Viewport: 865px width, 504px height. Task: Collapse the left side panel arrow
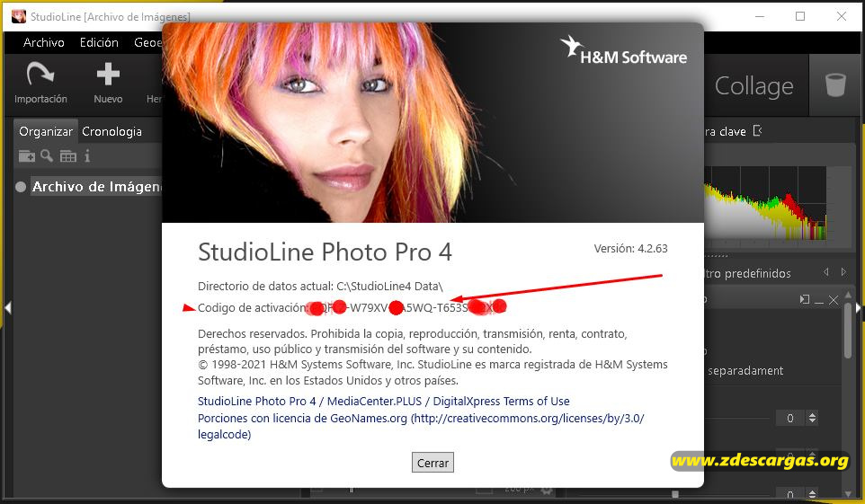tap(8, 307)
